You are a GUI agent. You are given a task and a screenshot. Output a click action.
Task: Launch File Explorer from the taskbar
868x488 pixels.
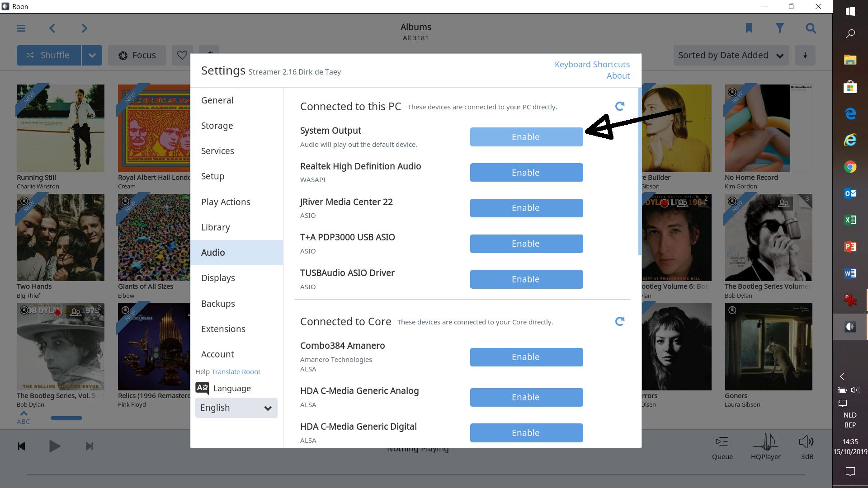click(850, 60)
